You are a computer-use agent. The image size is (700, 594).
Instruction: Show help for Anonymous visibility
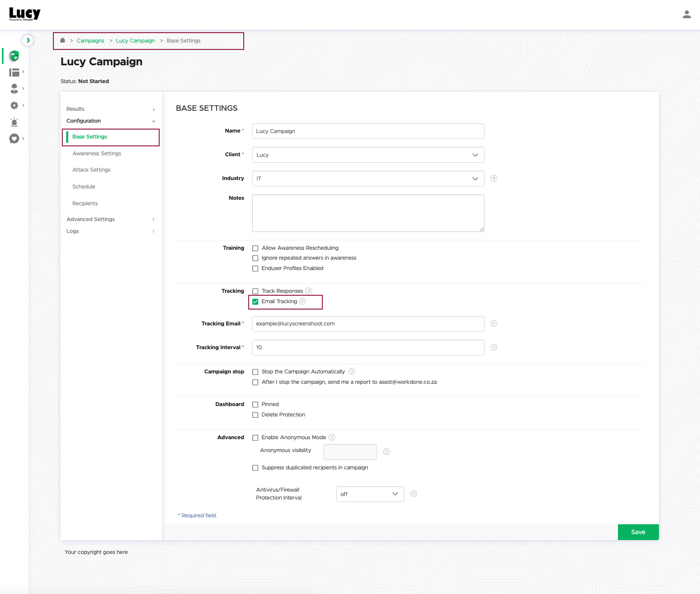(387, 452)
